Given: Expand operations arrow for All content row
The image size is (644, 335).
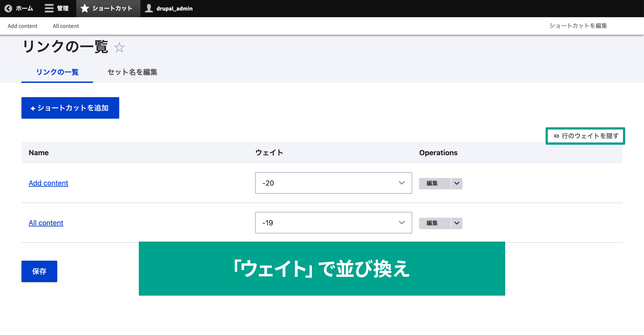Looking at the screenshot, I should click(457, 223).
